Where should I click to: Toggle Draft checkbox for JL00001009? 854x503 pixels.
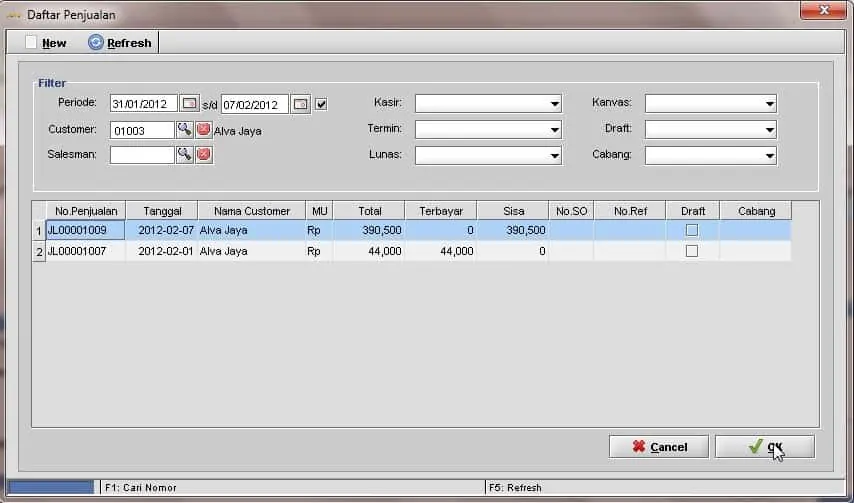pyautogui.click(x=692, y=230)
